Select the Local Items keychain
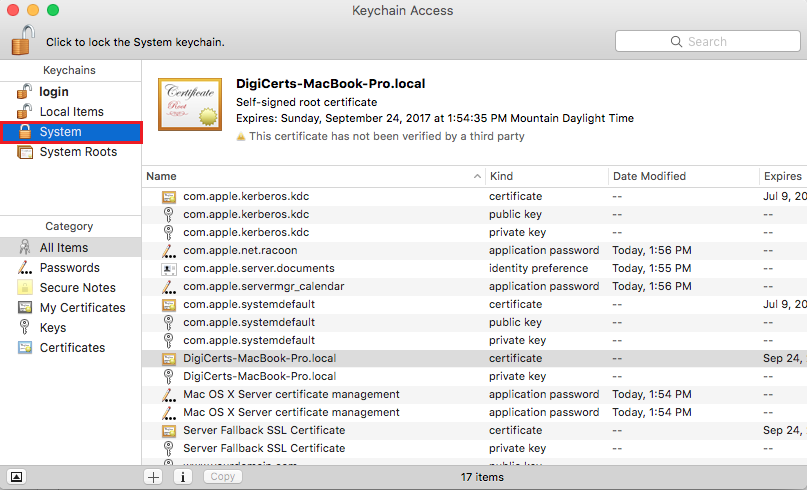807x490 pixels. pos(71,112)
